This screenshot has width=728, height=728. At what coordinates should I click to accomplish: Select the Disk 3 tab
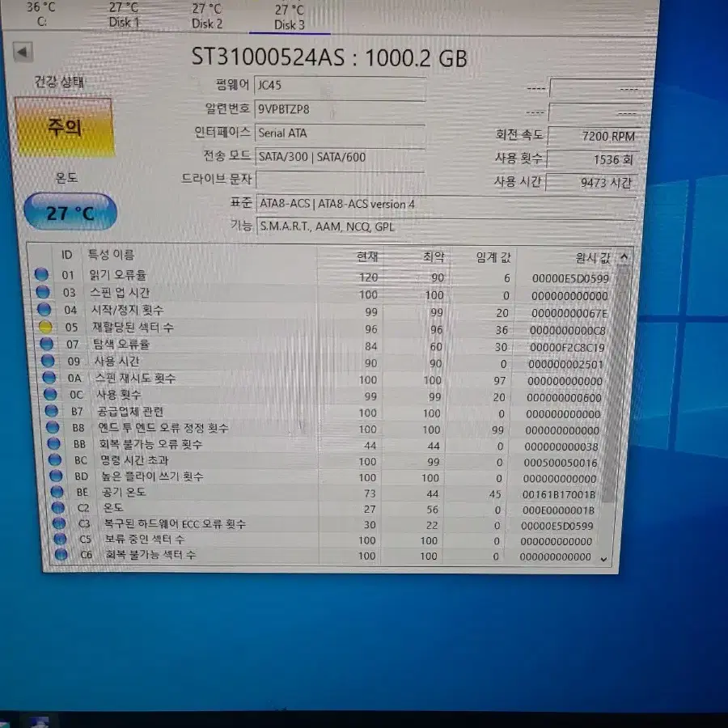pos(290,17)
